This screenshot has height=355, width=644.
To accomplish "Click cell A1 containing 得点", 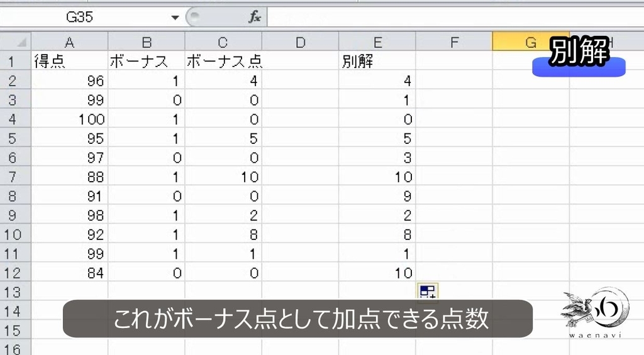I will tap(69, 61).
